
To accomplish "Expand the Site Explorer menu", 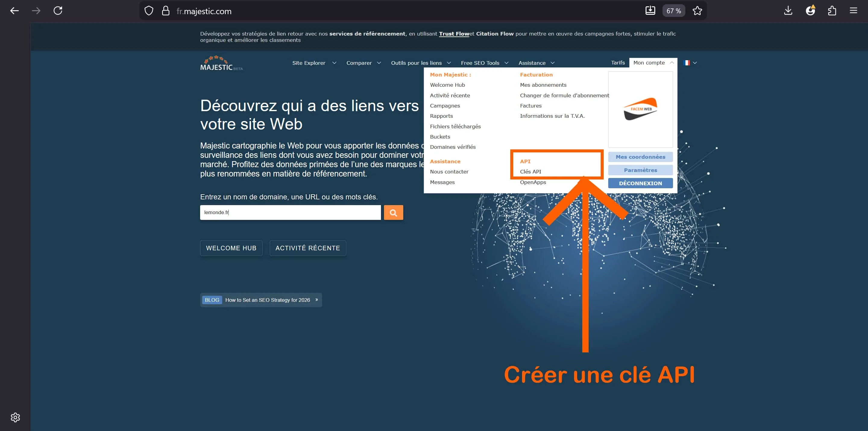I will pos(314,63).
